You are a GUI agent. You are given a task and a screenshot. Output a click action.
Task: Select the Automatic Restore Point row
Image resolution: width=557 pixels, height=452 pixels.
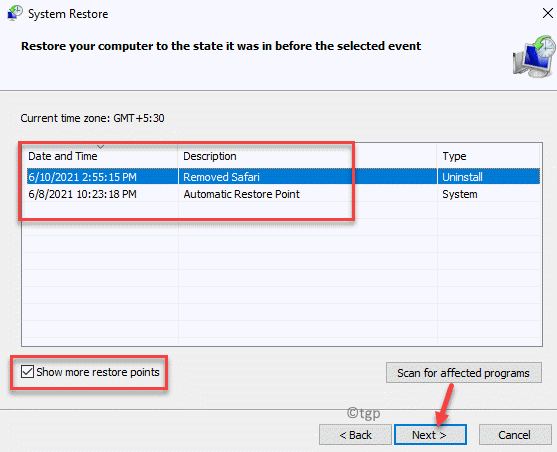point(283,194)
